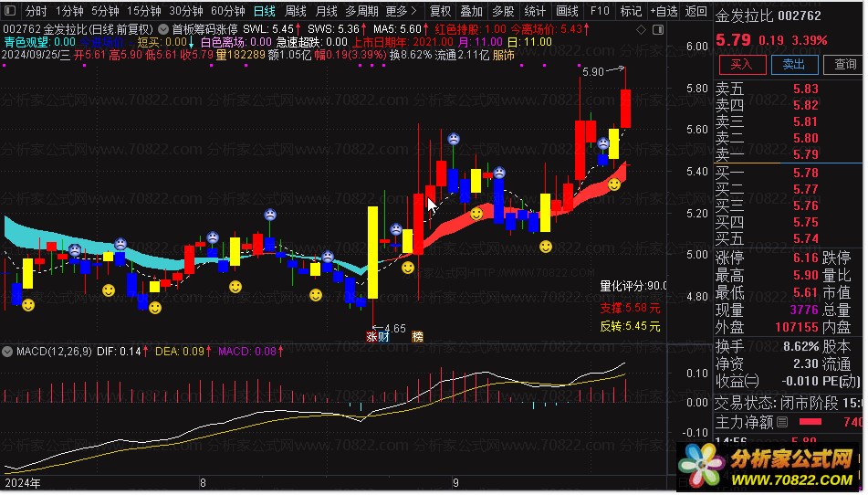This screenshot has height=495, width=868.
Task: Click the 支撑:5.58元 support label
Action: (x=630, y=308)
